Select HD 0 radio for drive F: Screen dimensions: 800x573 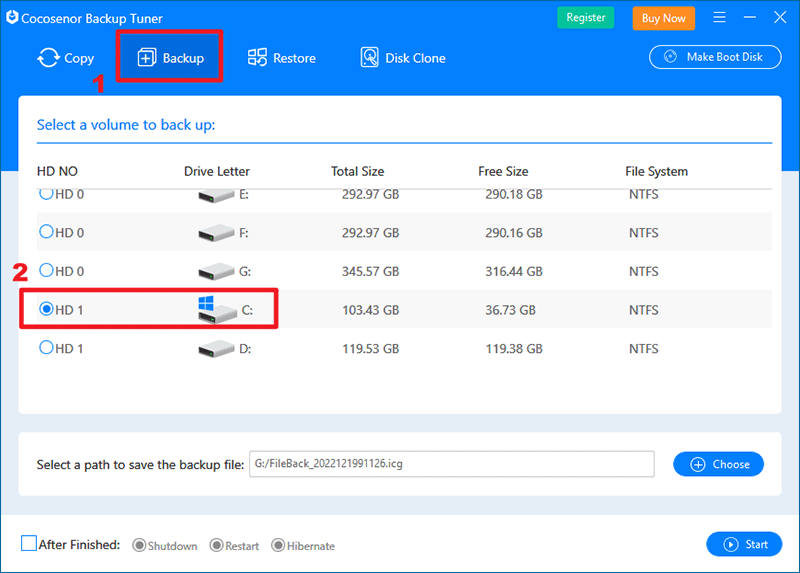pos(46,232)
